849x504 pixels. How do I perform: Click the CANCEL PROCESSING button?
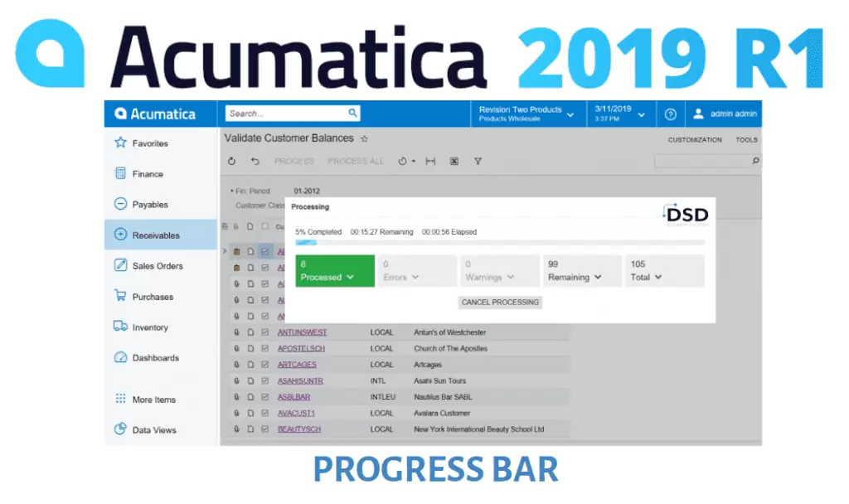(x=498, y=303)
